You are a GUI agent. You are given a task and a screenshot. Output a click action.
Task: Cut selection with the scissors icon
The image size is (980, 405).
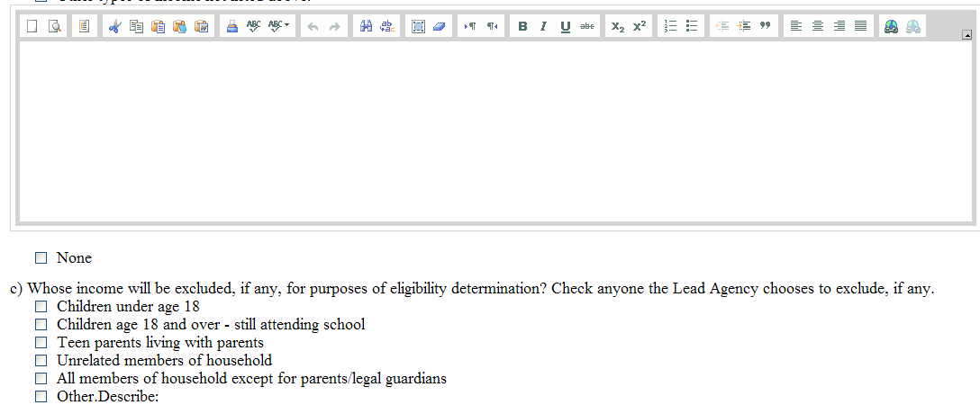tap(114, 26)
